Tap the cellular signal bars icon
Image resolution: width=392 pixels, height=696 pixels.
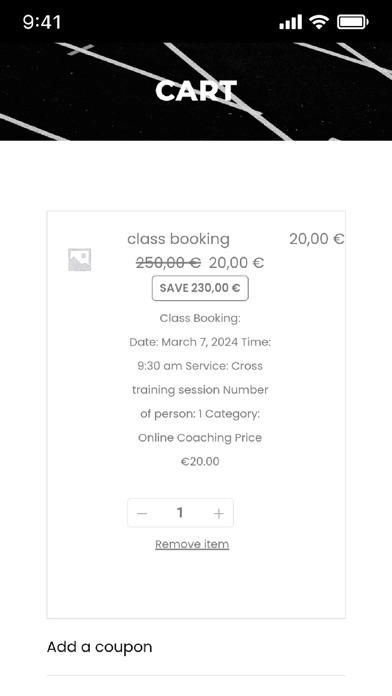coord(290,22)
